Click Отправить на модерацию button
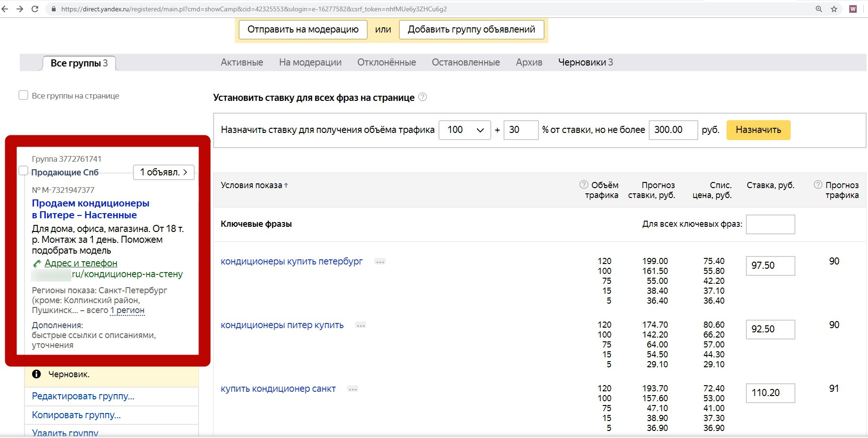 [303, 29]
